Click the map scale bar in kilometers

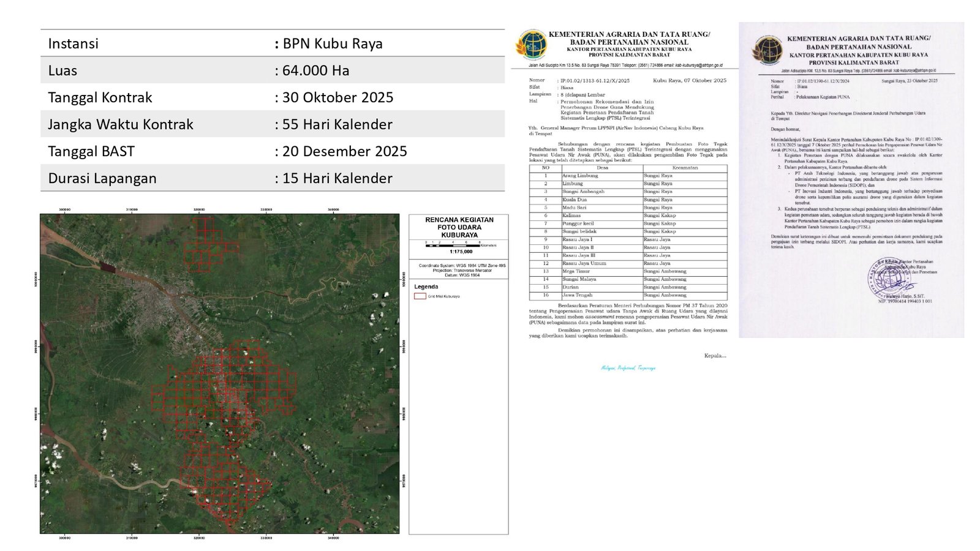[x=452, y=245]
